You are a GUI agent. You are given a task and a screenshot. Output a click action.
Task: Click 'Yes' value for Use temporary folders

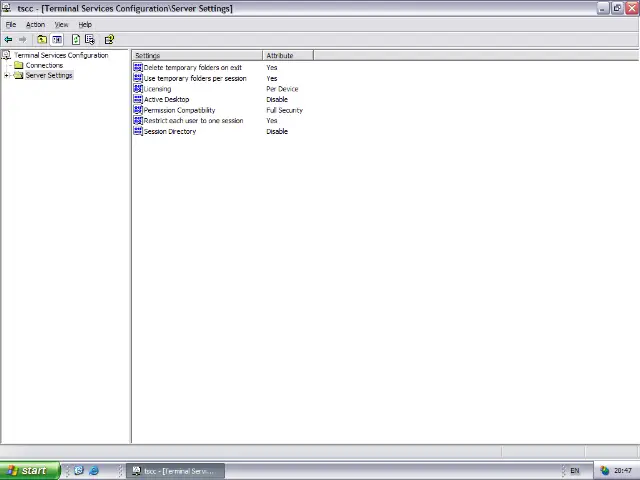tap(272, 78)
